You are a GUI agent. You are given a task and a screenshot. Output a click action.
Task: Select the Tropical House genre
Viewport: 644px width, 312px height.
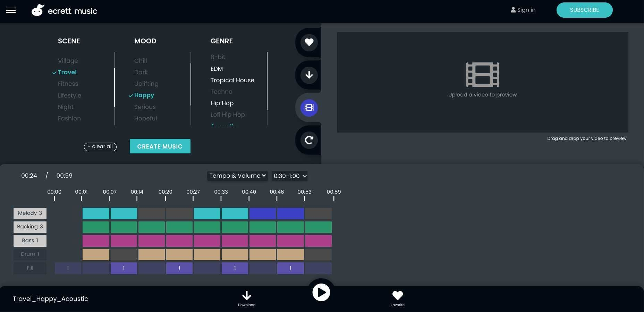[232, 80]
